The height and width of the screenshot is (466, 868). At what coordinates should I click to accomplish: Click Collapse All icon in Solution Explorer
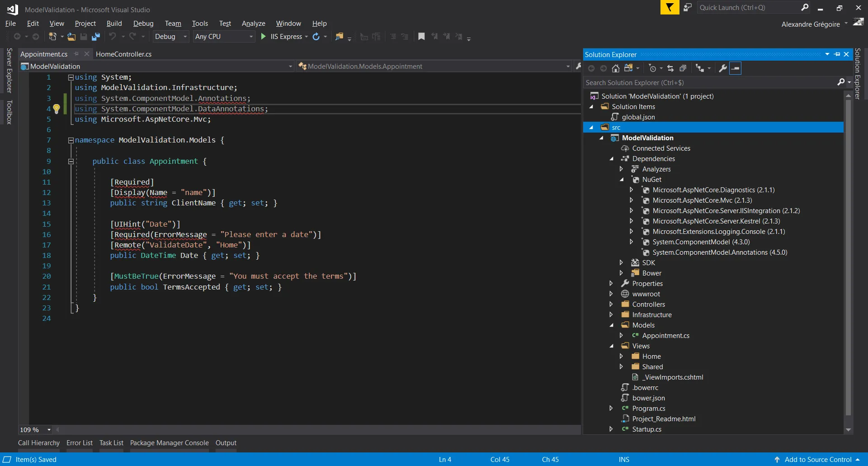click(683, 68)
